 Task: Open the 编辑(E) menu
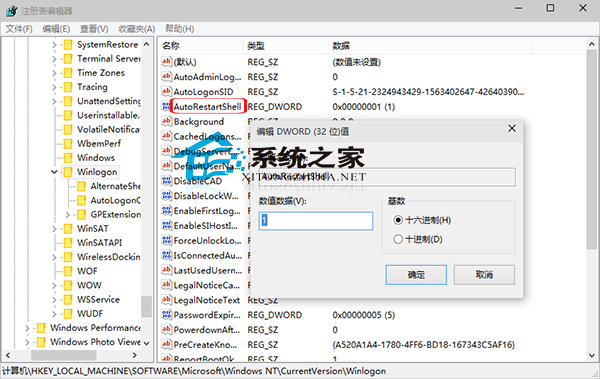coord(56,29)
